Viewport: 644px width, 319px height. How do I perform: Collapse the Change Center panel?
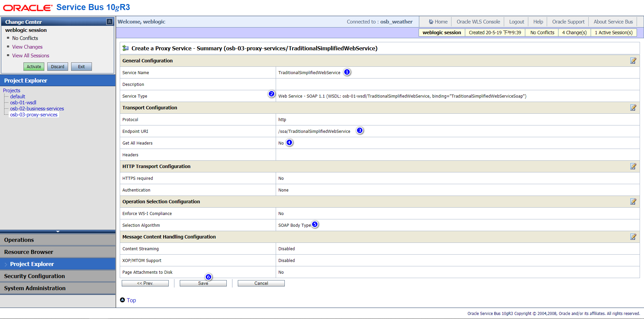point(109,22)
